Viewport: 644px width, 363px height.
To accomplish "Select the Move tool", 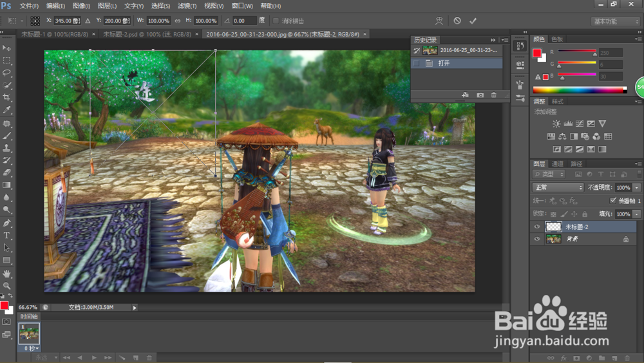I will click(6, 48).
